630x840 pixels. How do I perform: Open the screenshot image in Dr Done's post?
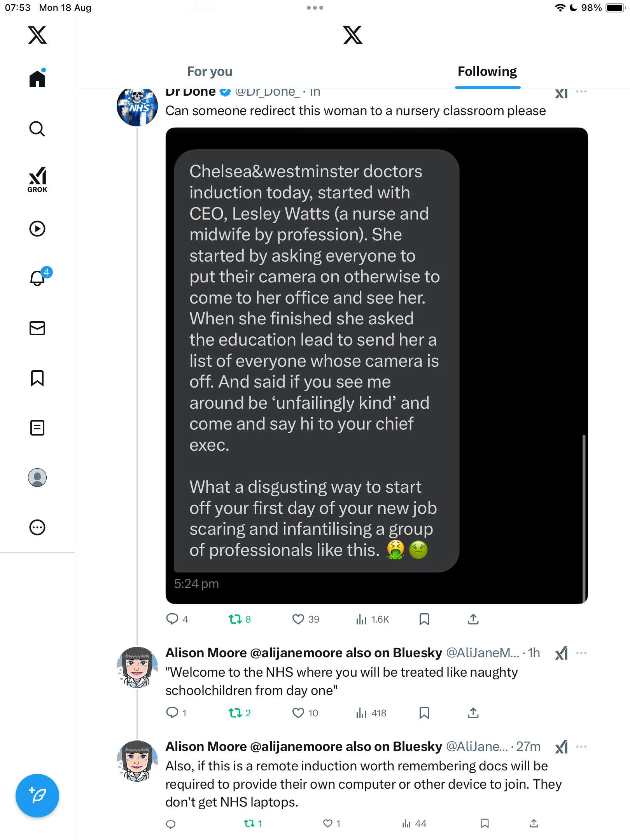click(376, 366)
